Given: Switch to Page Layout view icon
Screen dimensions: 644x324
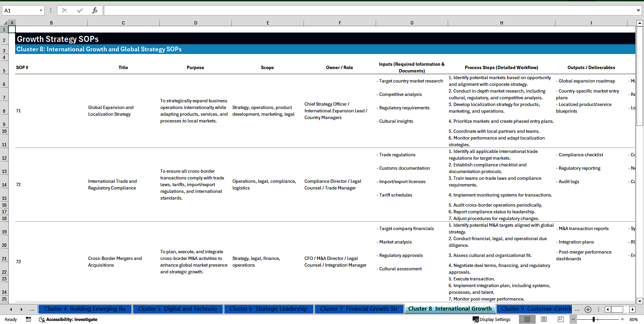Looking at the screenshot, I should tap(544, 319).
